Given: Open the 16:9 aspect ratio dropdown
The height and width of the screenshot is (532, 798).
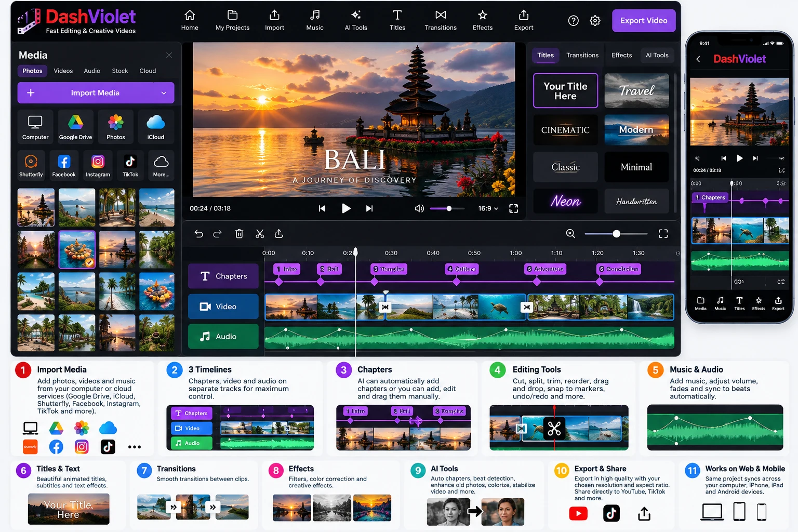Looking at the screenshot, I should point(488,208).
